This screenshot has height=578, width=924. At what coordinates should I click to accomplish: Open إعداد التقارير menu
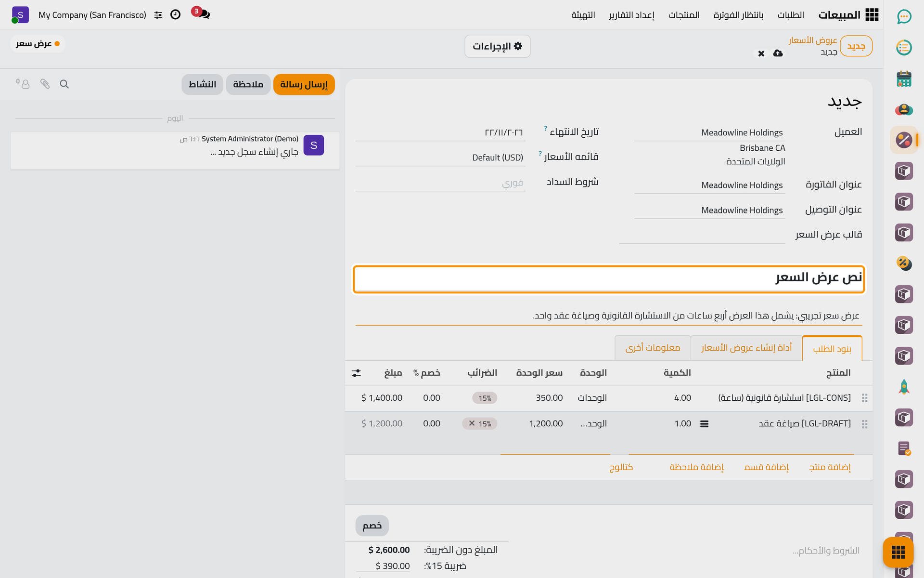point(631,15)
